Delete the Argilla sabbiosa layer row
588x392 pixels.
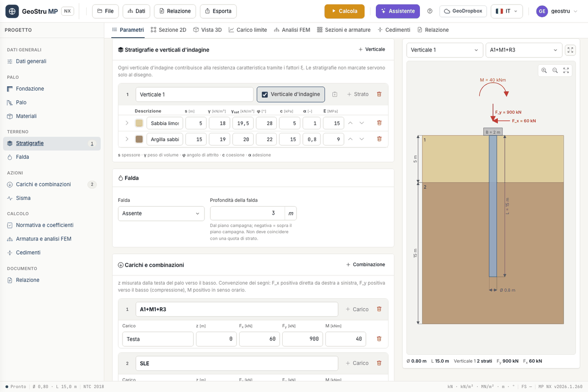click(x=379, y=139)
